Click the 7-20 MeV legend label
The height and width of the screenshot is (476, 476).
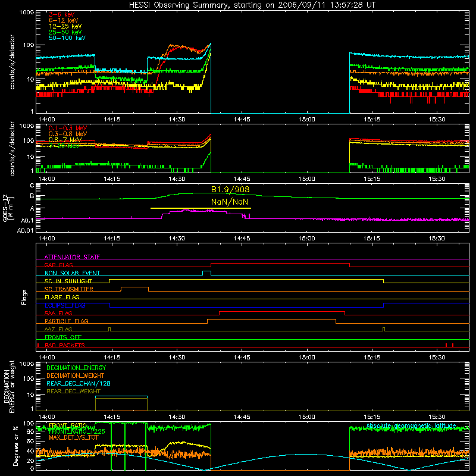[64, 146]
